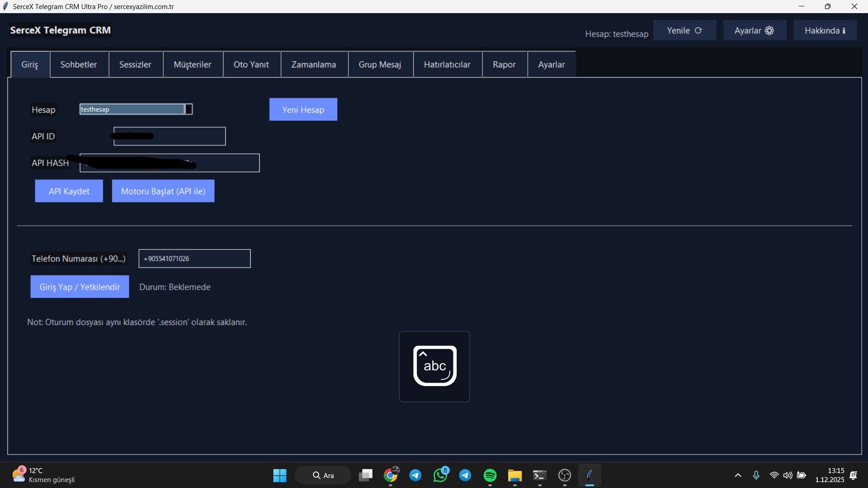This screenshot has height=488, width=868.
Task: Open Hakkında info button
Action: click(x=825, y=30)
